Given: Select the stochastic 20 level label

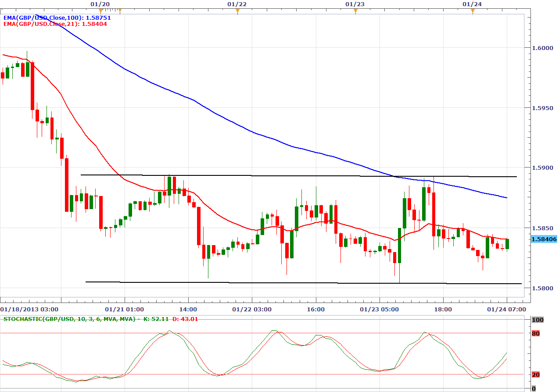Looking at the screenshot, I should tap(536, 374).
